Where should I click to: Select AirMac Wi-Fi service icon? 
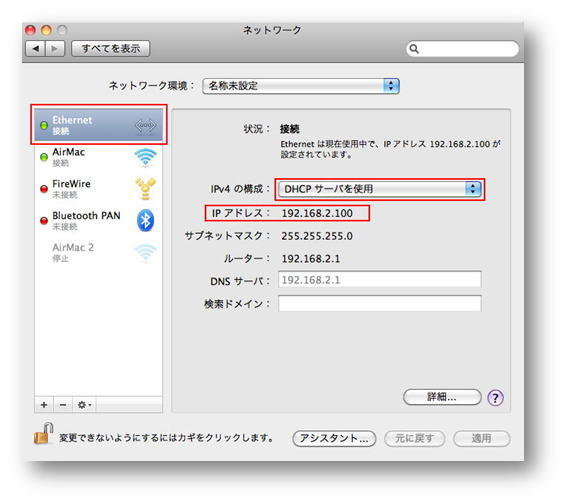click(x=145, y=157)
